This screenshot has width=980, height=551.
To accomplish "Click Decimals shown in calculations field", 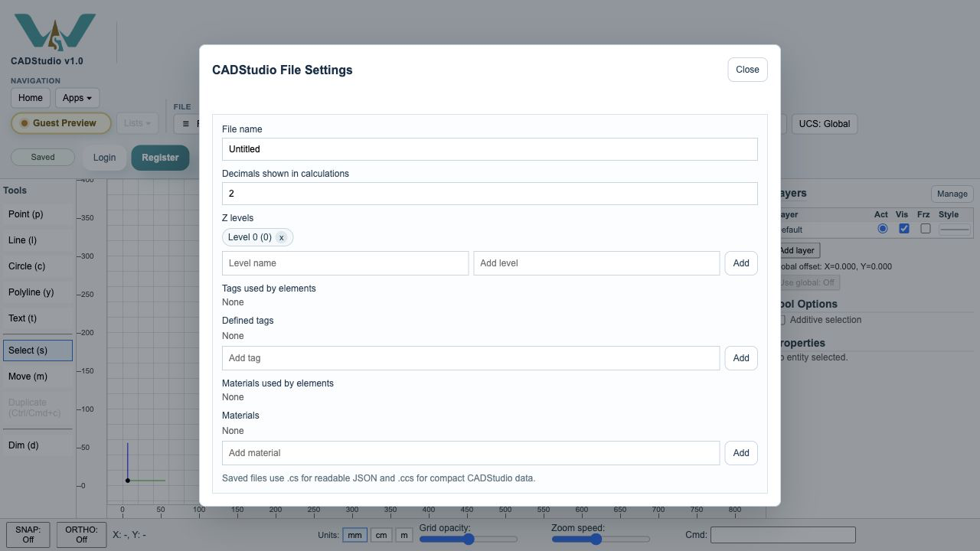I will click(x=490, y=194).
